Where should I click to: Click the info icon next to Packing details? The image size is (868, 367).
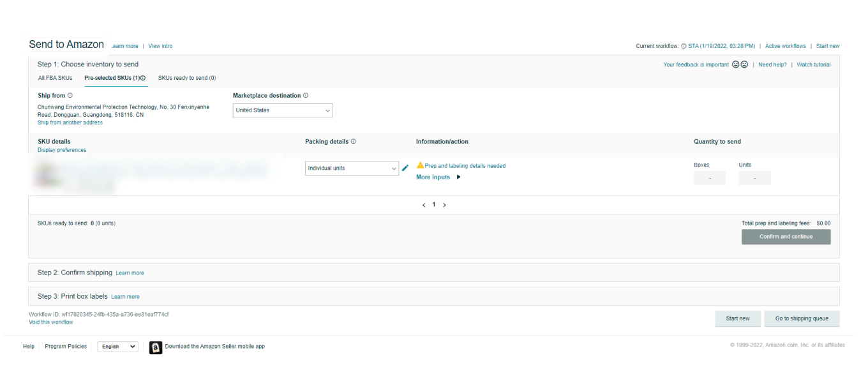coord(354,142)
